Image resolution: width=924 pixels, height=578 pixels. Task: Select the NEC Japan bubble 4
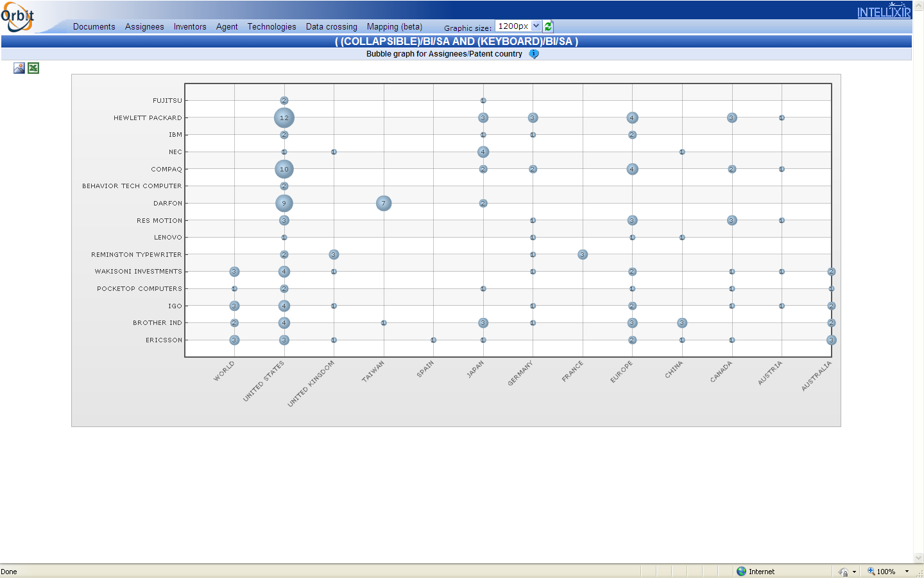point(483,152)
